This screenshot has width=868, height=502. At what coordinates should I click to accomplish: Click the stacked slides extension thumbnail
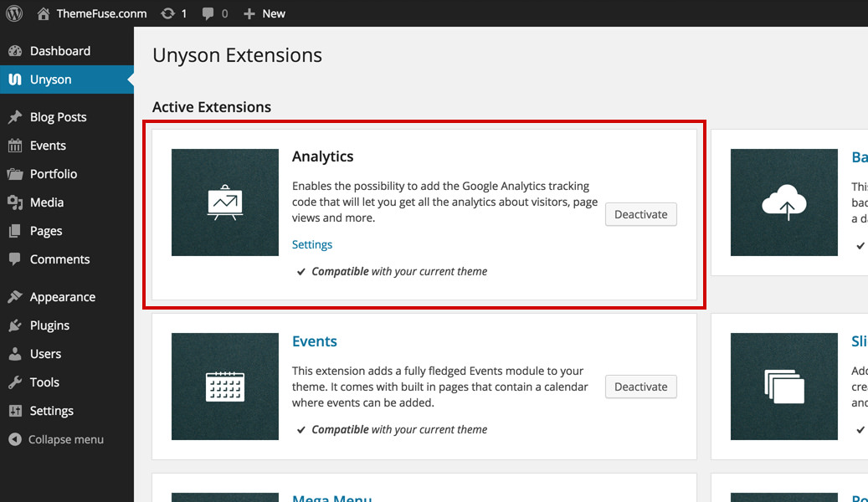[x=783, y=387]
